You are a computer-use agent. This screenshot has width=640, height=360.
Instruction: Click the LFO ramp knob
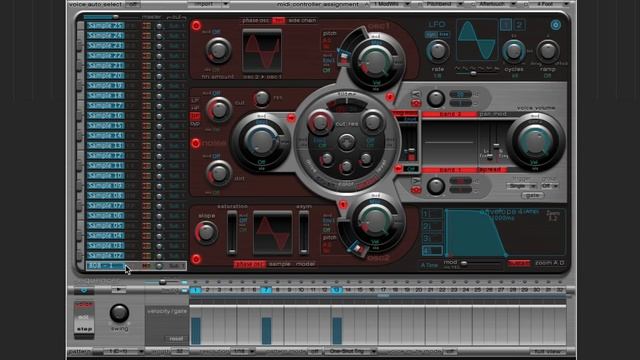548,51
